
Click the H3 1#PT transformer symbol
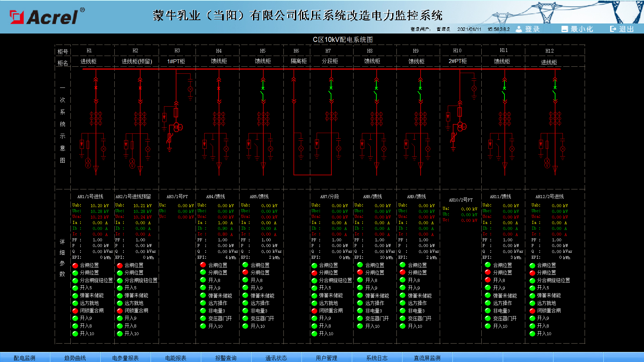[178, 127]
